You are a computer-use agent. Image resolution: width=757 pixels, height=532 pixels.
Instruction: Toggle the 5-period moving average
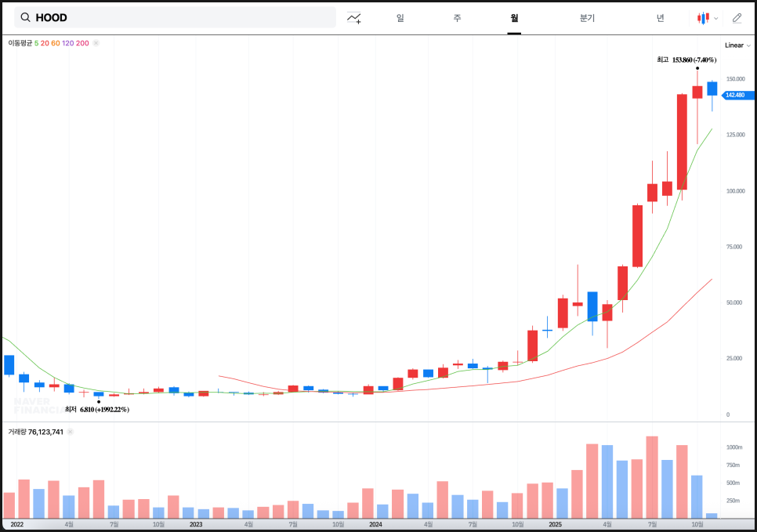coord(37,43)
